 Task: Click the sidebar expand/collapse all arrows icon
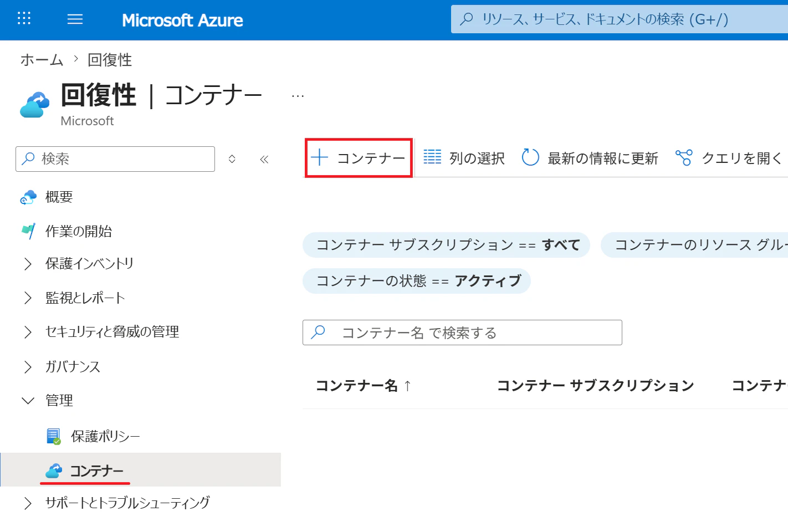tap(232, 159)
